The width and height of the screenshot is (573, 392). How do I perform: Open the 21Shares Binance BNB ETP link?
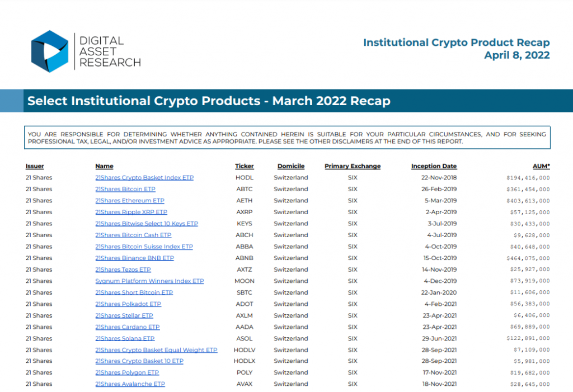tap(134, 258)
